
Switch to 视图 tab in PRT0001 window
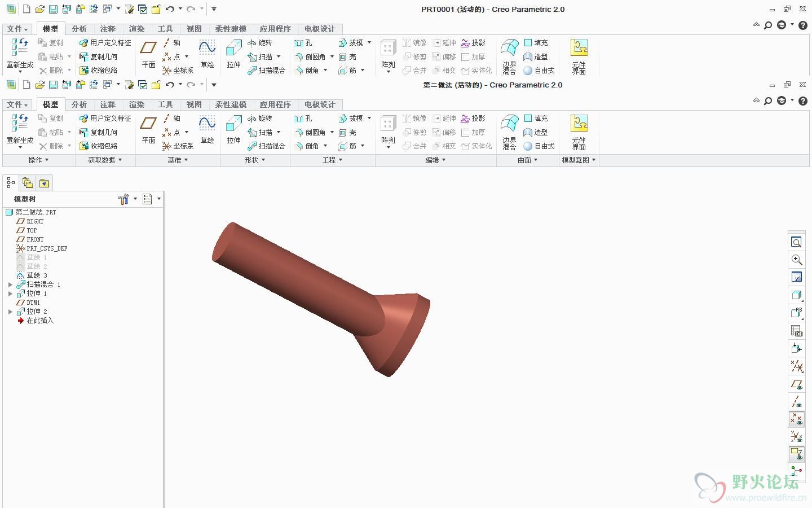(x=194, y=29)
